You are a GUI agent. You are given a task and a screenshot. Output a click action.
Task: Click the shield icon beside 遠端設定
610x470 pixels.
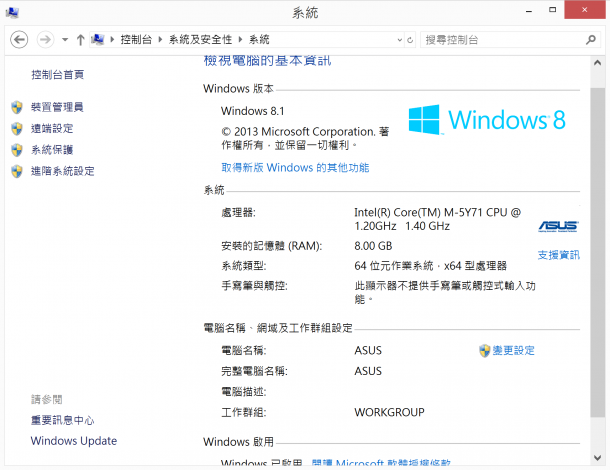[17, 129]
